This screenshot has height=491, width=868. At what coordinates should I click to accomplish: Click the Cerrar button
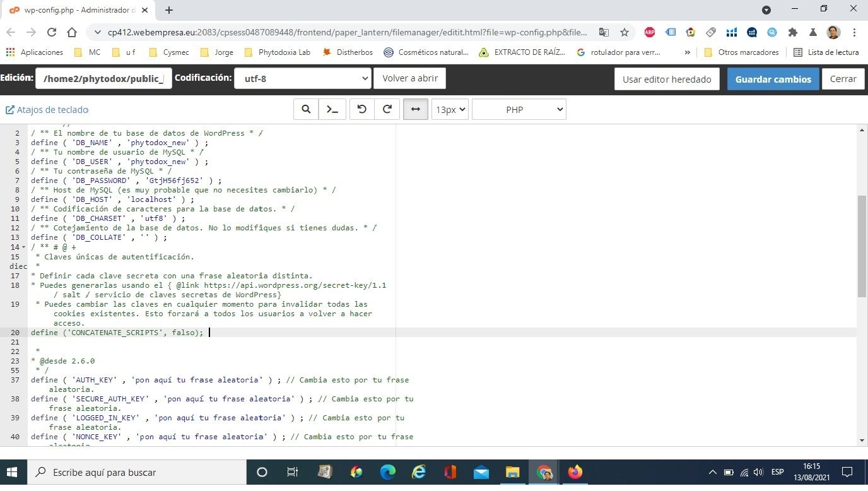(843, 79)
